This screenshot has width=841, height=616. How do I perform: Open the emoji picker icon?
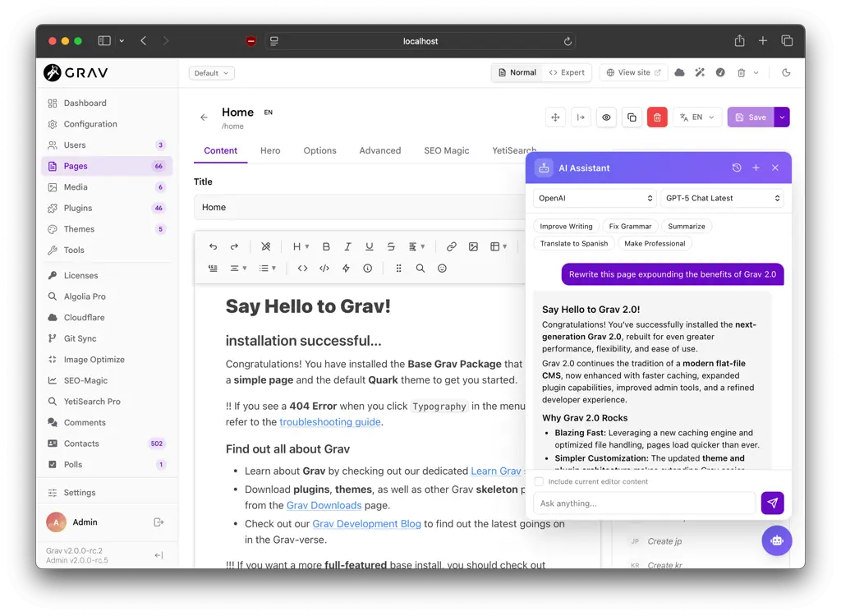[442, 269]
